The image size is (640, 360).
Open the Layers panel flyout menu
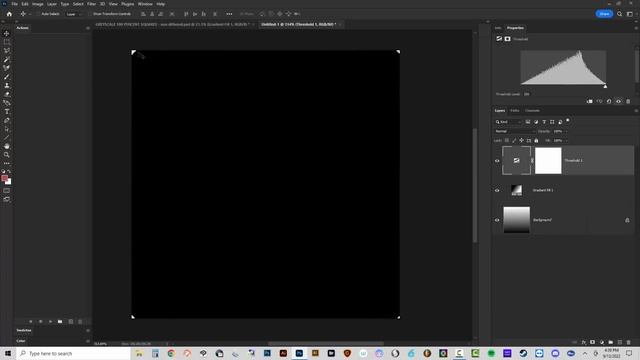pyautogui.click(x=636, y=111)
